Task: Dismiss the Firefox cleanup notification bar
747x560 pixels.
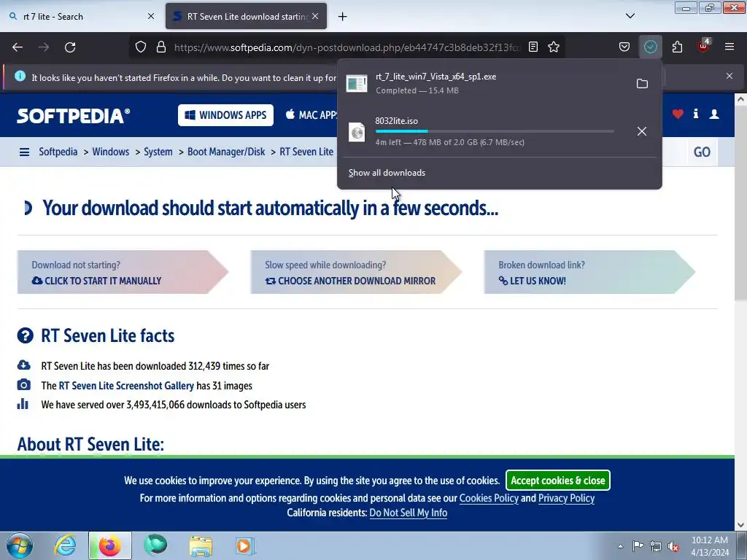Action: pyautogui.click(x=729, y=76)
